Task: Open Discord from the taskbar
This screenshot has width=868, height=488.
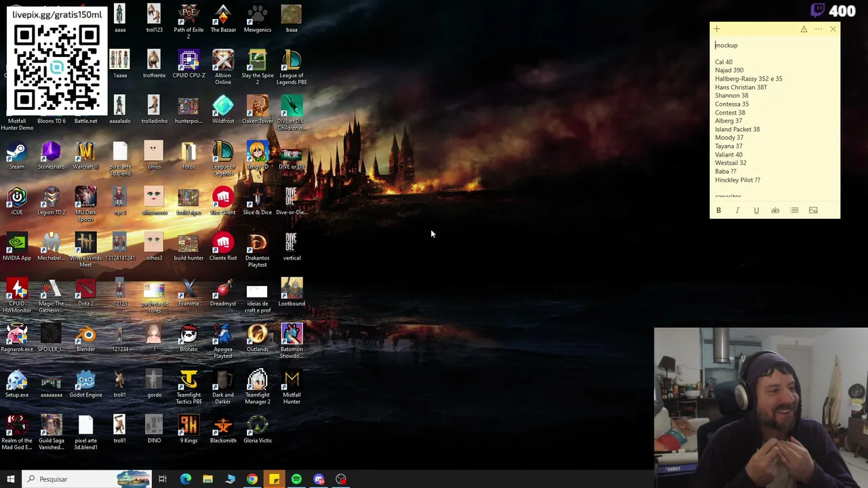Action: pyautogui.click(x=319, y=479)
